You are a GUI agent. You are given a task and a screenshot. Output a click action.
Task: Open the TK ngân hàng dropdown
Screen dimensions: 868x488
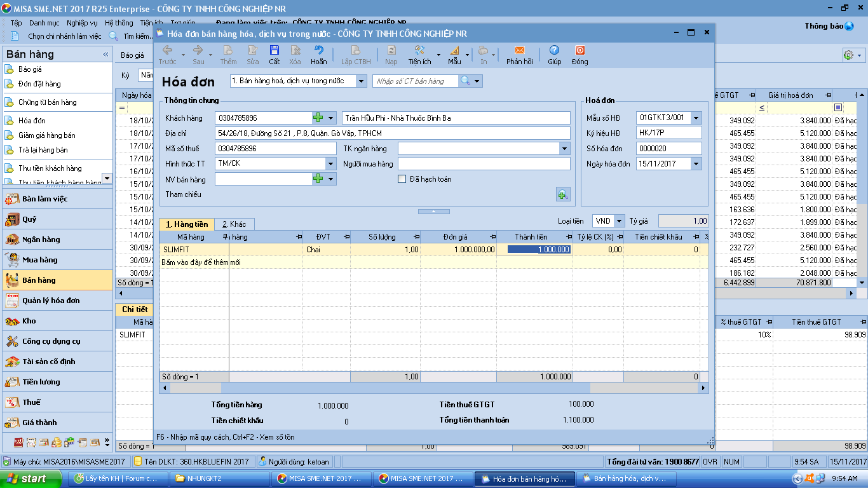(565, 149)
